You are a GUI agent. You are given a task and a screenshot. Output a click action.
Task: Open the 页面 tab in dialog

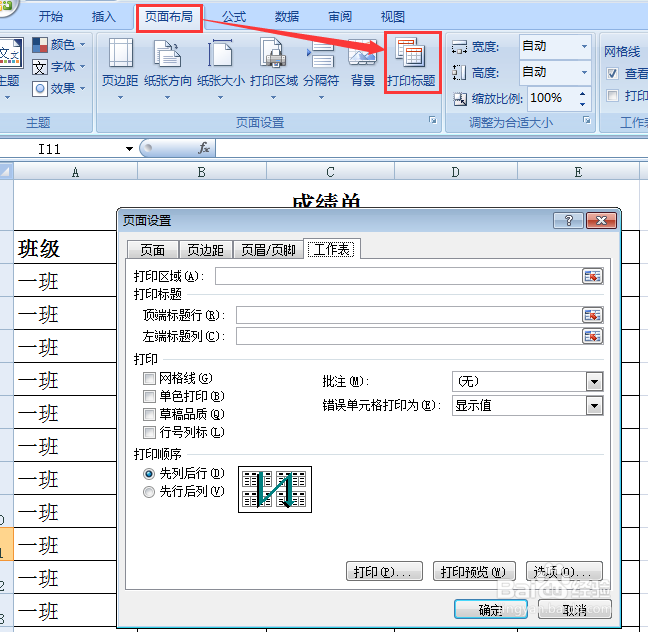point(152,250)
